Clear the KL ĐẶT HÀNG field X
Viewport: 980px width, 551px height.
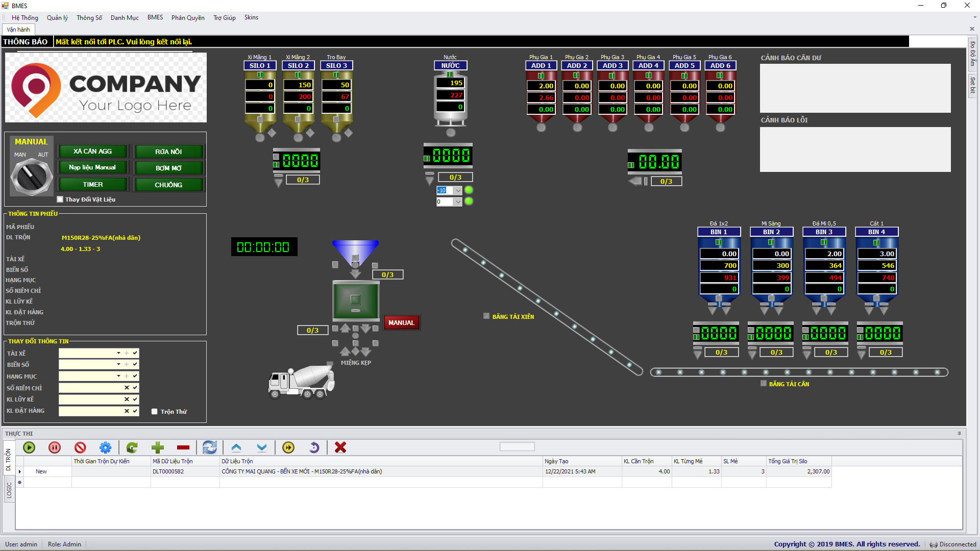[127, 411]
